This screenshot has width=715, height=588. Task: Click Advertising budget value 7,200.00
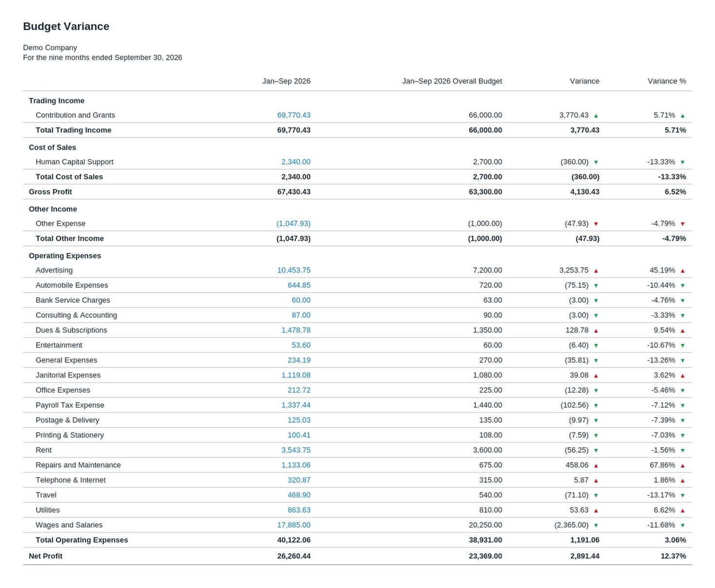click(487, 270)
